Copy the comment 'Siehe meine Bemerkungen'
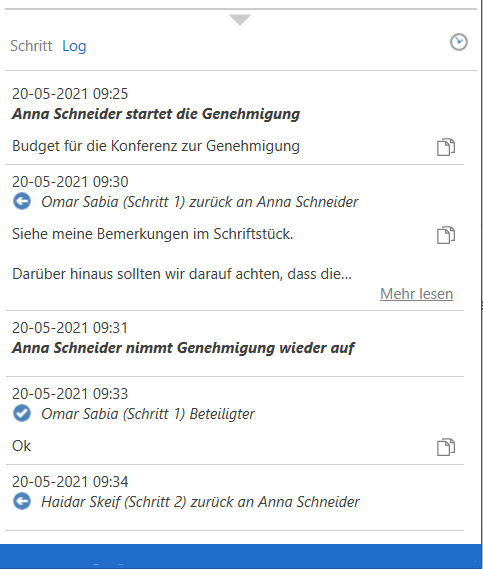This screenshot has width=483, height=569. click(x=446, y=235)
